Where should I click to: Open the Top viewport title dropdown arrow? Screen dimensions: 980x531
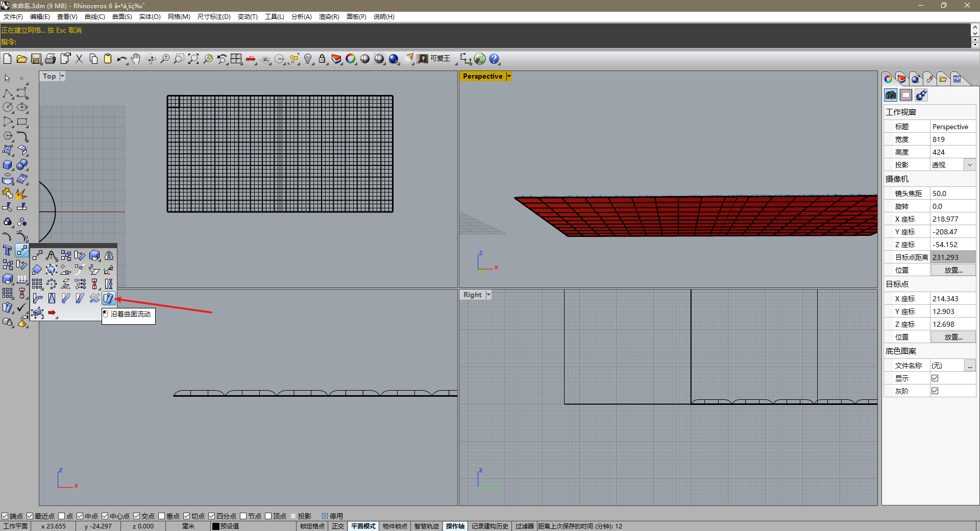coord(62,76)
